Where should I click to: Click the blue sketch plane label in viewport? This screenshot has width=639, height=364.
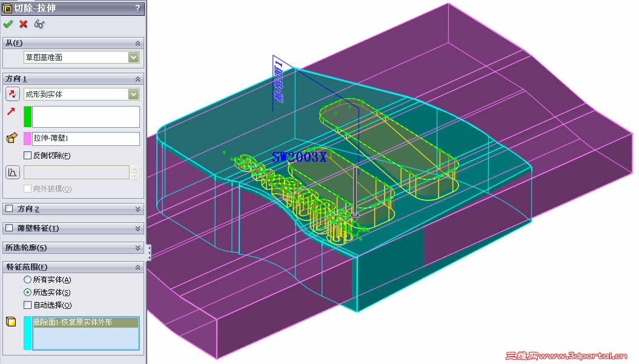(x=279, y=82)
